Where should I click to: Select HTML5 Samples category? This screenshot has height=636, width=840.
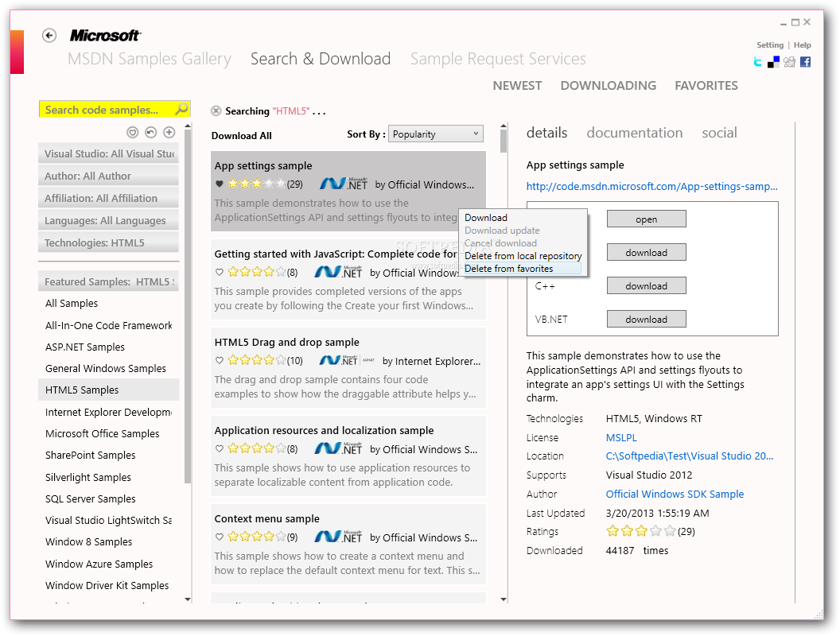pyautogui.click(x=109, y=390)
